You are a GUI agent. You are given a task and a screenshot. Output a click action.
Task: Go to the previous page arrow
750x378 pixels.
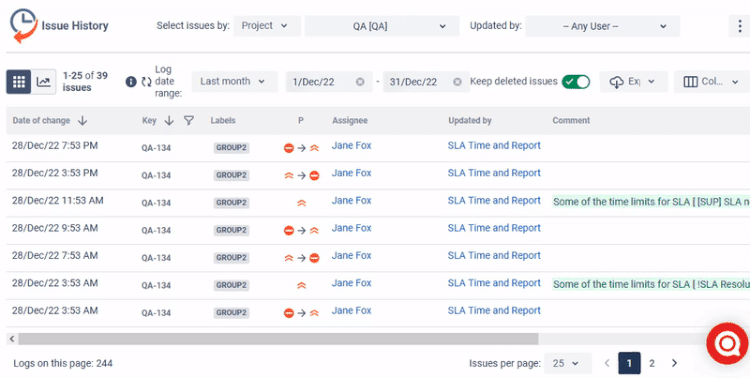point(607,363)
